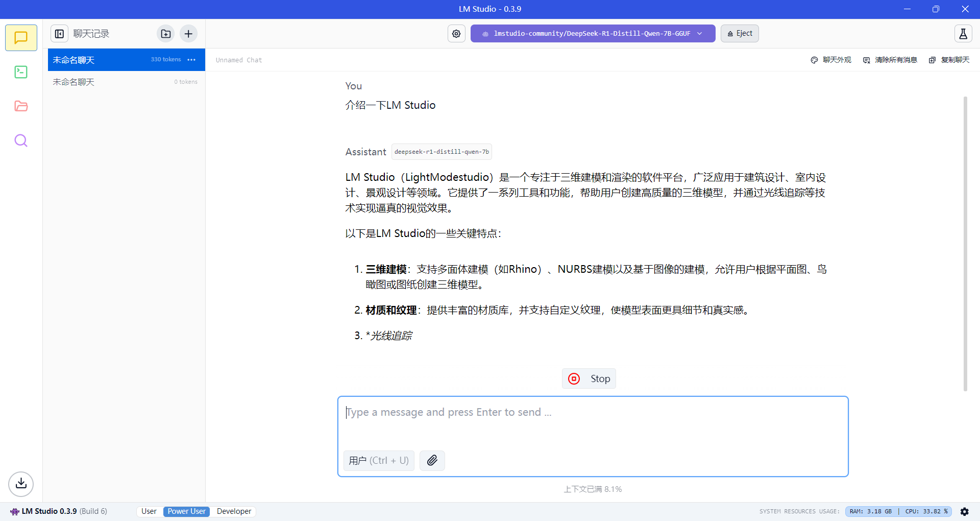This screenshot has height=521, width=980.
Task: Toggle the 用户 role selector
Action: pos(378,460)
